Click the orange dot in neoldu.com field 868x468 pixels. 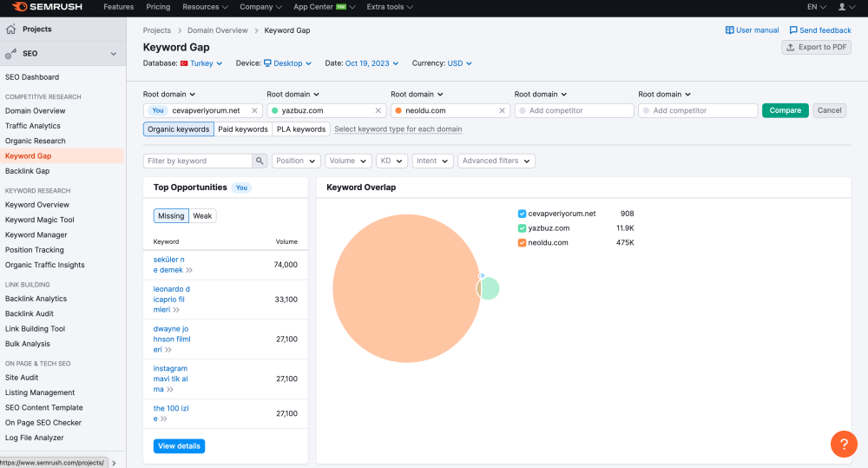click(x=398, y=110)
